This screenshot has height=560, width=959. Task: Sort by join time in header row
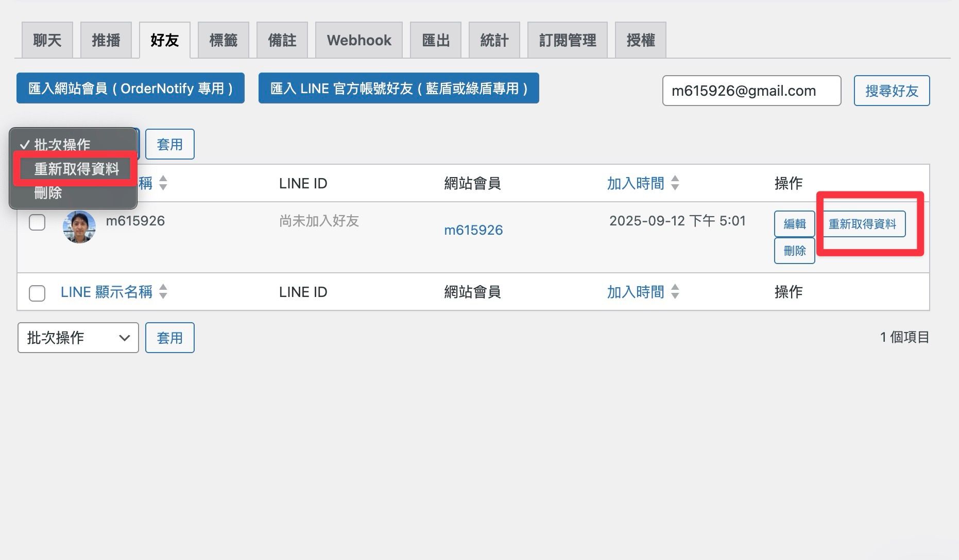pyautogui.click(x=635, y=183)
